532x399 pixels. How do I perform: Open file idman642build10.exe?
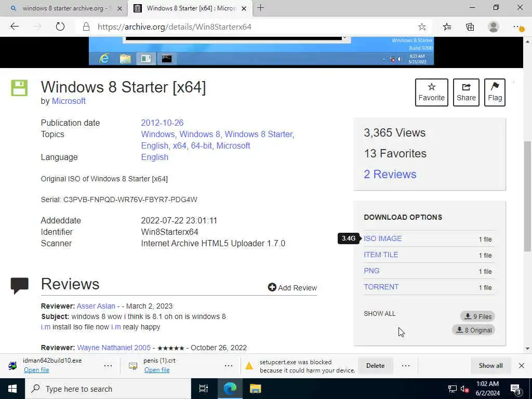click(x=36, y=370)
